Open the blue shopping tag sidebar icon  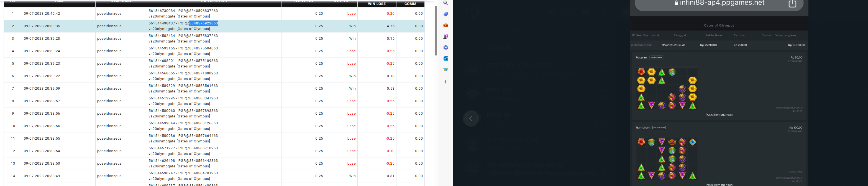[x=445, y=14]
